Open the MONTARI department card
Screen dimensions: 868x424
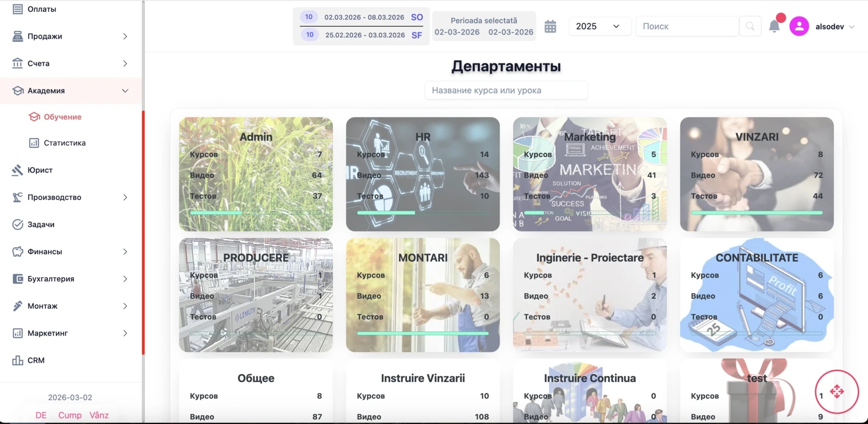[423, 295]
